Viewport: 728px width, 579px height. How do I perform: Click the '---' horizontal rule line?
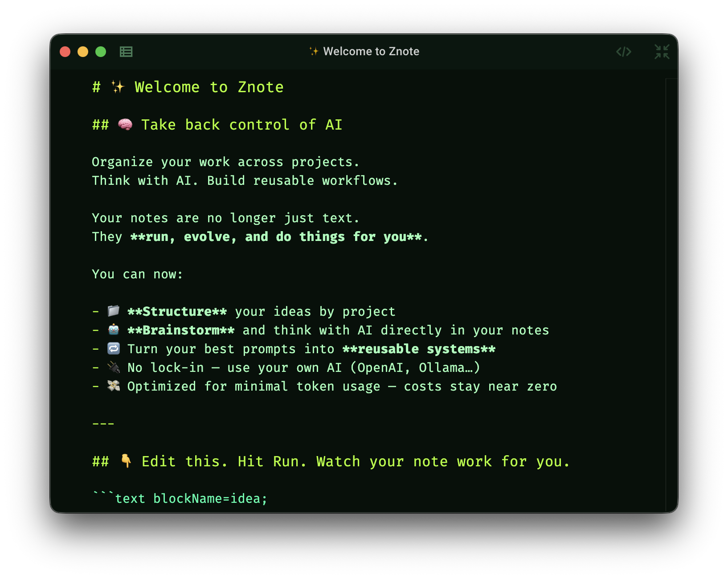[103, 424]
